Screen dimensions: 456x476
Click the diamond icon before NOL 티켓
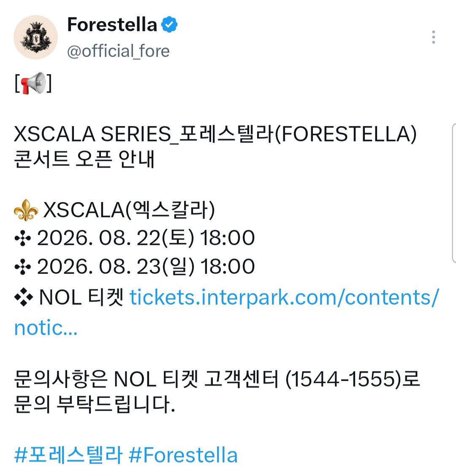(24, 297)
